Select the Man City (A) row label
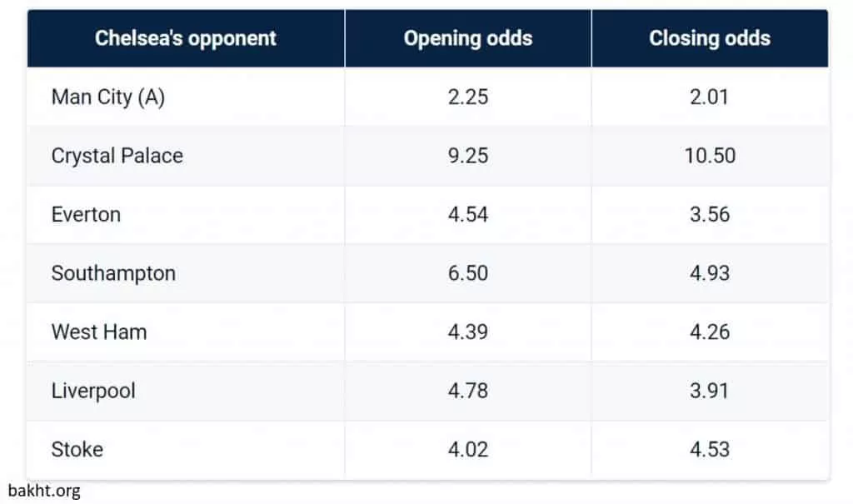Screen dimensions: 853x504 (x=108, y=97)
